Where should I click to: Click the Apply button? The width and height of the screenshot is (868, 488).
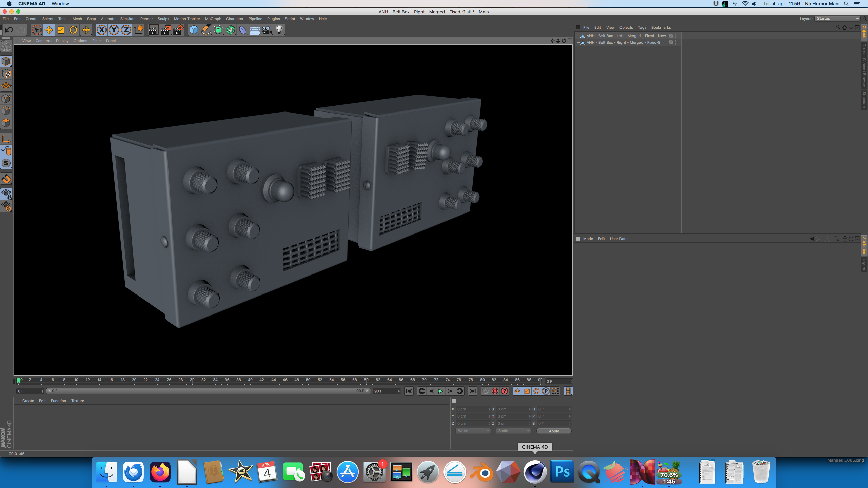(x=554, y=431)
